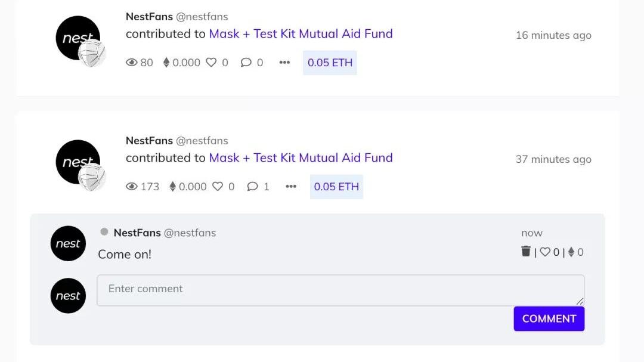Click the heart like icon on first post
Screen dimensions: 644x362
point(211,63)
